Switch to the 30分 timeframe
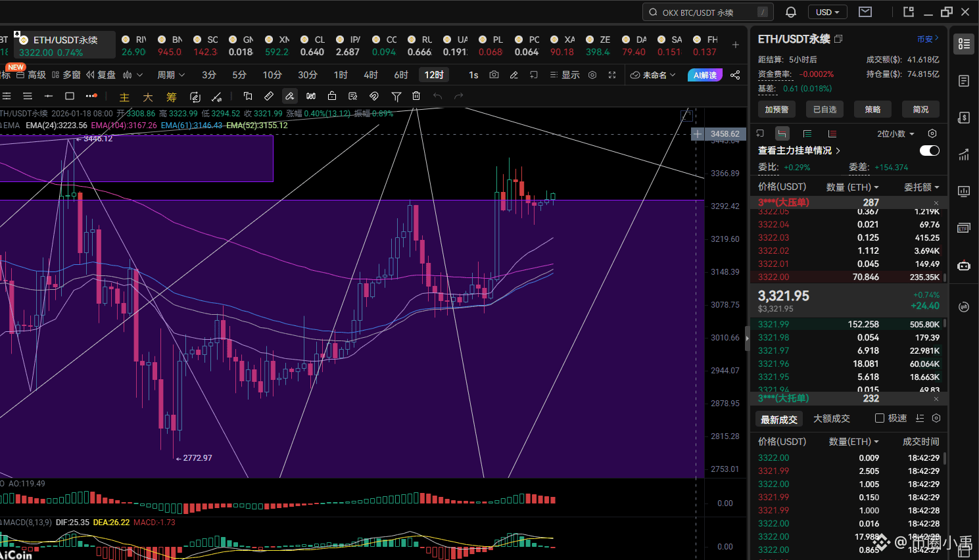Screen dimensions: 979x560 (x=308, y=75)
